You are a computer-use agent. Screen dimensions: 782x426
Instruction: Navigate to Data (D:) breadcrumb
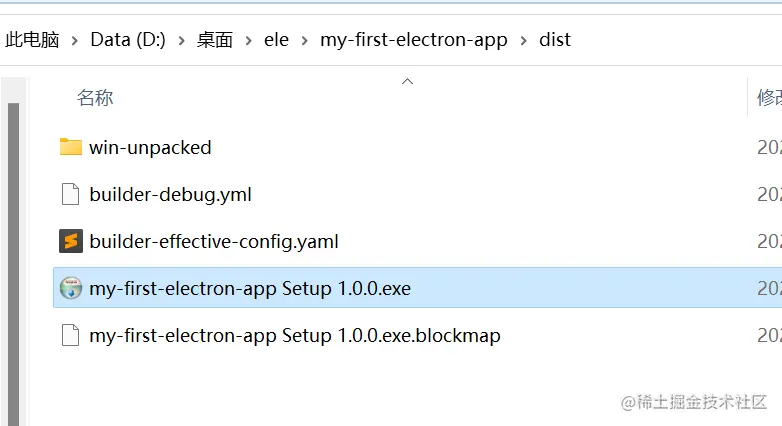(x=127, y=40)
